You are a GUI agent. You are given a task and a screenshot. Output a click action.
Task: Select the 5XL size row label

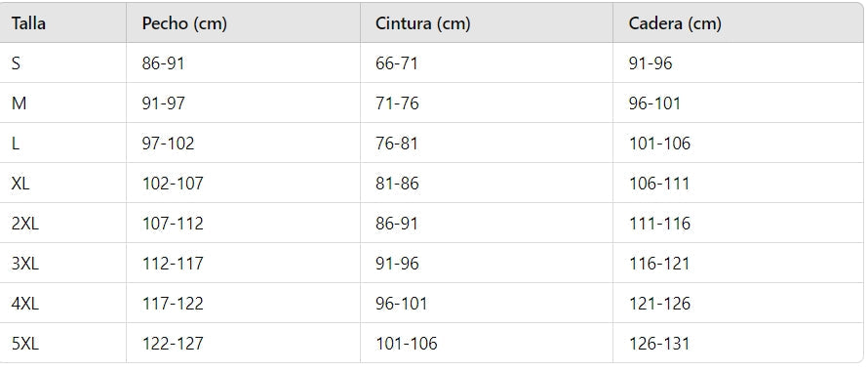[x=25, y=344]
